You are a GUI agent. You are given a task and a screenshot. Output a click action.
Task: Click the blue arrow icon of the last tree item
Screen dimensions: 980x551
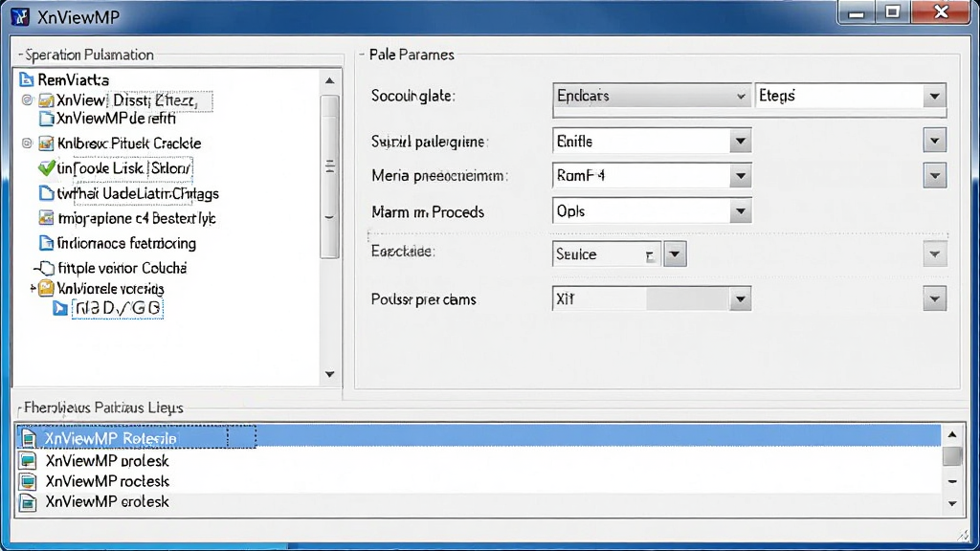[60, 308]
